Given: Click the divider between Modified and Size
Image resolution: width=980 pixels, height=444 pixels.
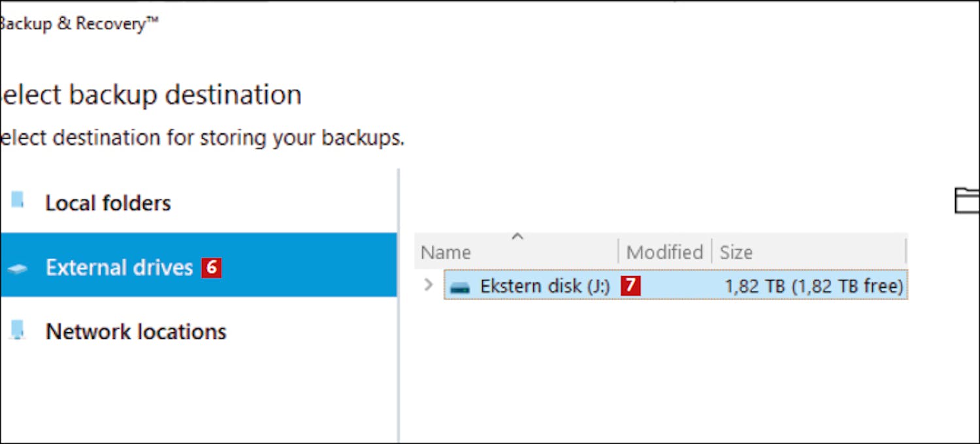Looking at the screenshot, I should 711,252.
